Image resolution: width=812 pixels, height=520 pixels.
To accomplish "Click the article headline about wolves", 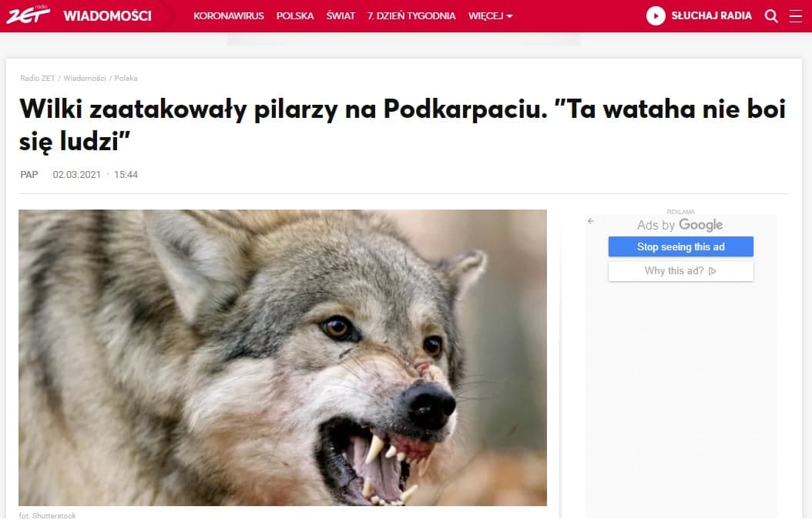I will coord(402,125).
